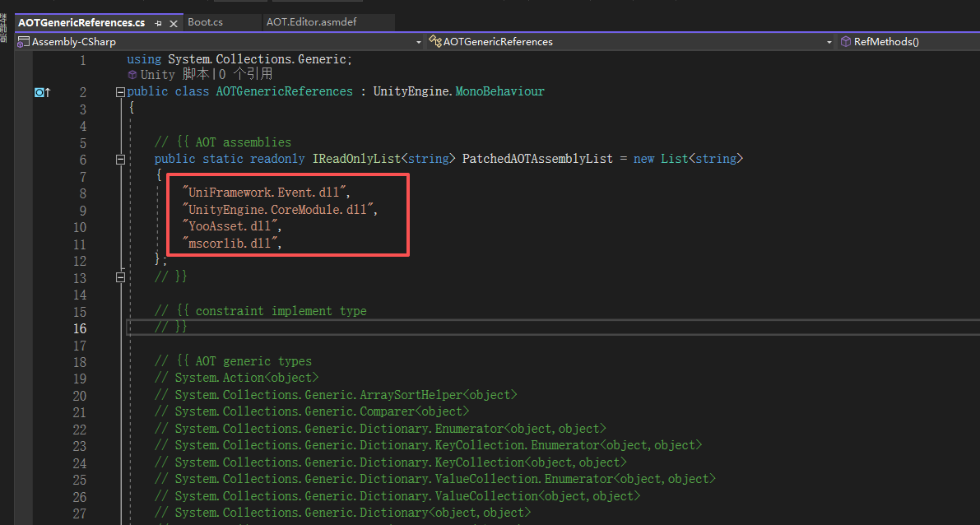This screenshot has width=980, height=525.
Task: Click the ArraySortHelper<object> comment line
Action: click(x=337, y=395)
